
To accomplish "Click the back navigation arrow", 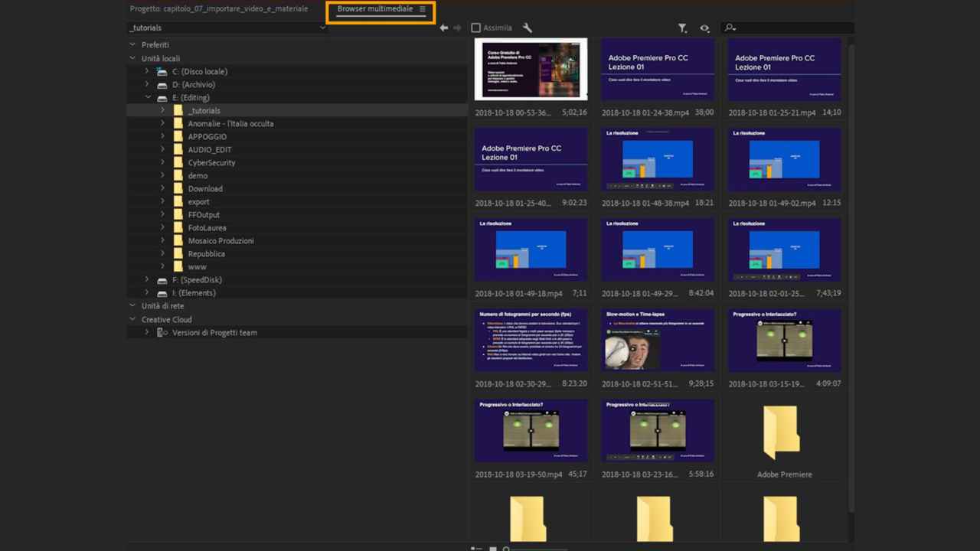I will point(444,28).
